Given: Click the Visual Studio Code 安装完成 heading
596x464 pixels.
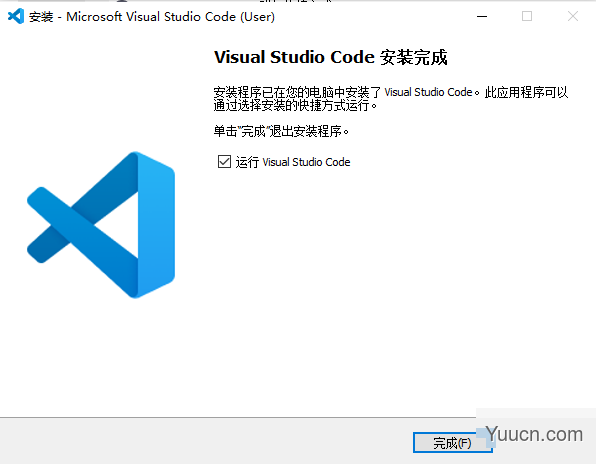Looking at the screenshot, I should [x=330, y=57].
